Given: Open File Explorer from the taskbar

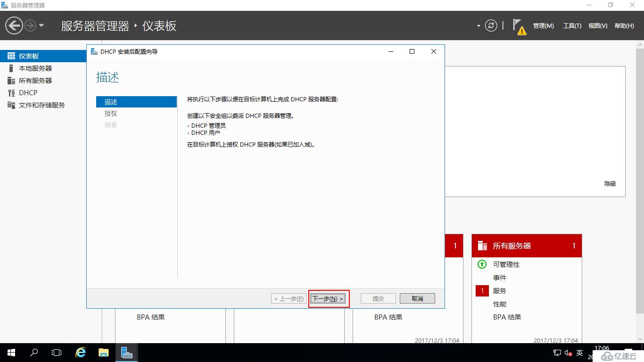Looking at the screenshot, I should click(104, 353).
